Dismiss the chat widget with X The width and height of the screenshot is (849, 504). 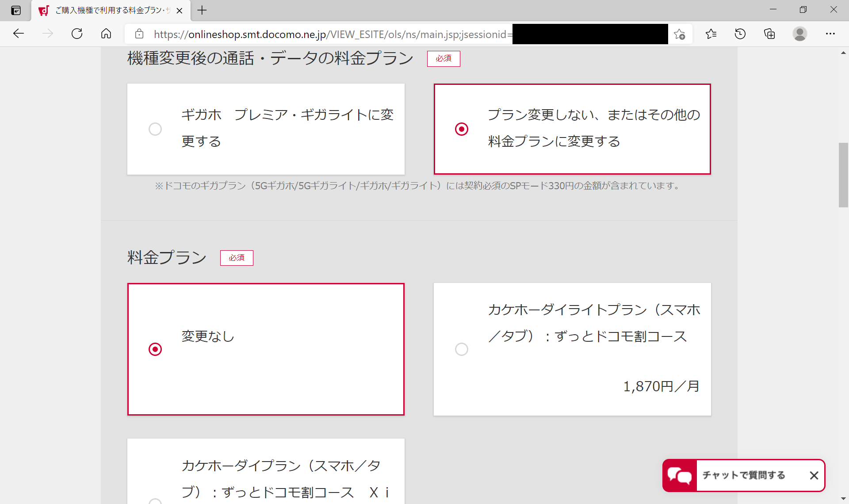pos(814,476)
